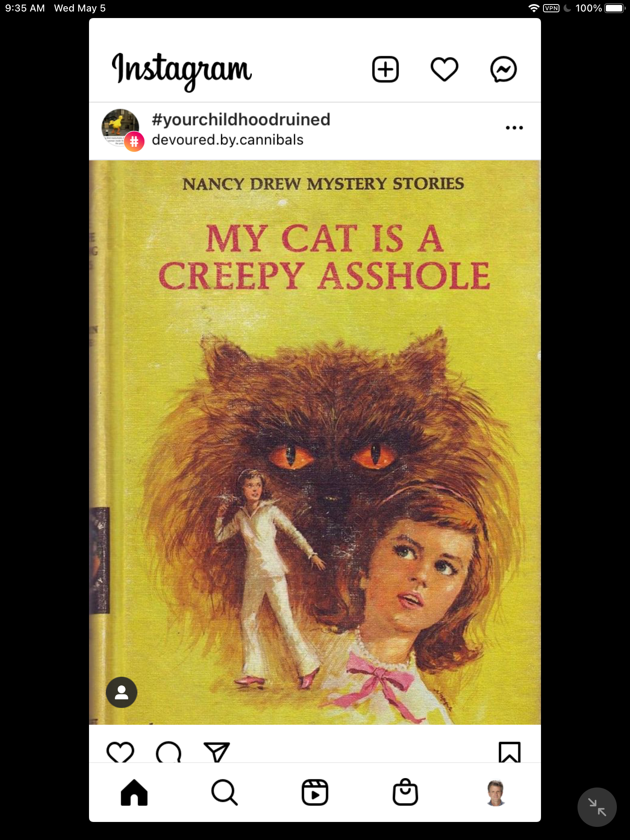Open devoured.by.cannibals profile link
The width and height of the screenshot is (630, 840).
[227, 140]
